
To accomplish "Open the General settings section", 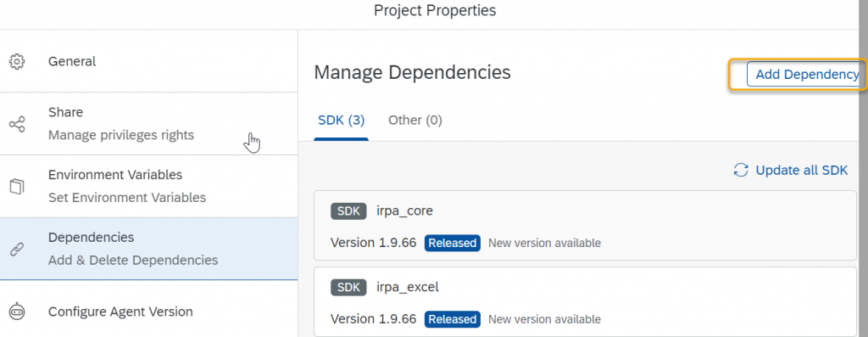I will (x=149, y=61).
